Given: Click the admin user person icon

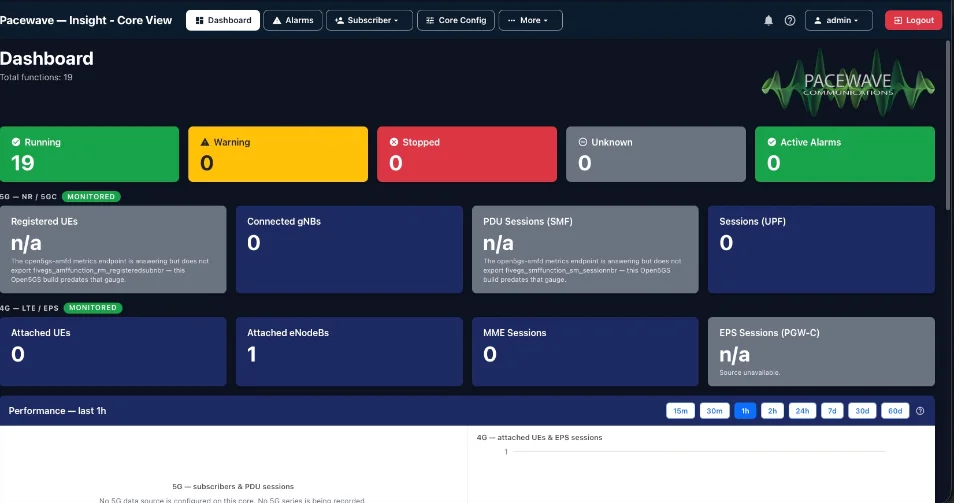Looking at the screenshot, I should pyautogui.click(x=818, y=20).
